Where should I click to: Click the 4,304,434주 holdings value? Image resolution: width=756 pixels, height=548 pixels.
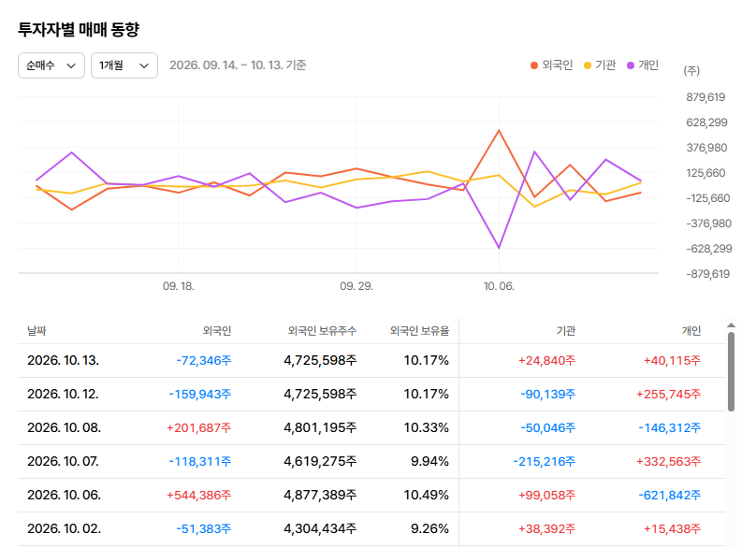[x=320, y=529]
